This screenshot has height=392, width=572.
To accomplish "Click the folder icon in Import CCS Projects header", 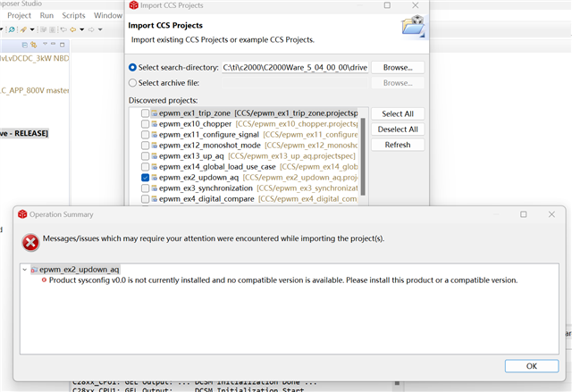I will pyautogui.click(x=412, y=25).
